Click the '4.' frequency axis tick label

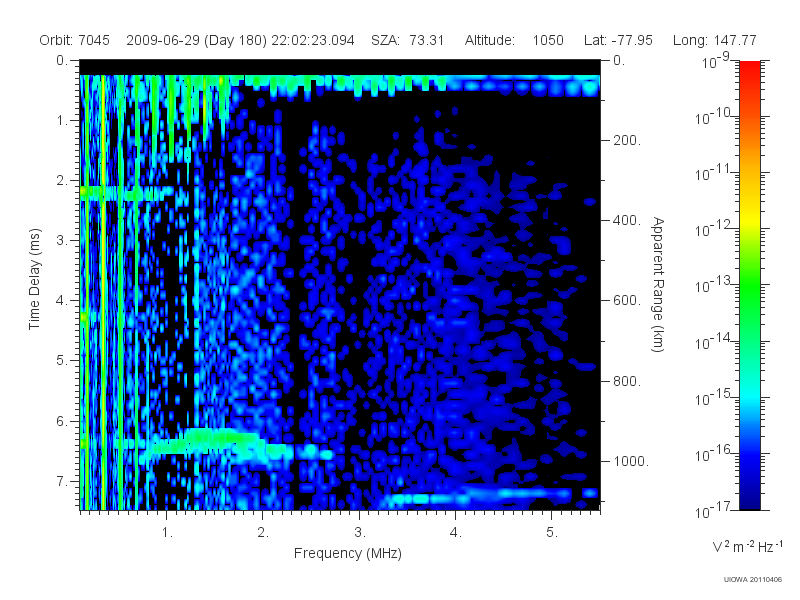point(456,533)
